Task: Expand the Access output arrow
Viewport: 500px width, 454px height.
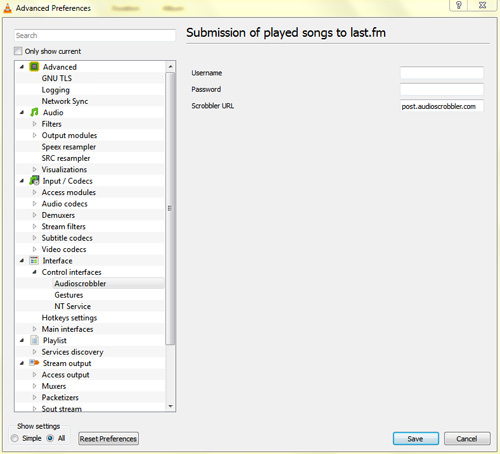Action: pyautogui.click(x=34, y=374)
